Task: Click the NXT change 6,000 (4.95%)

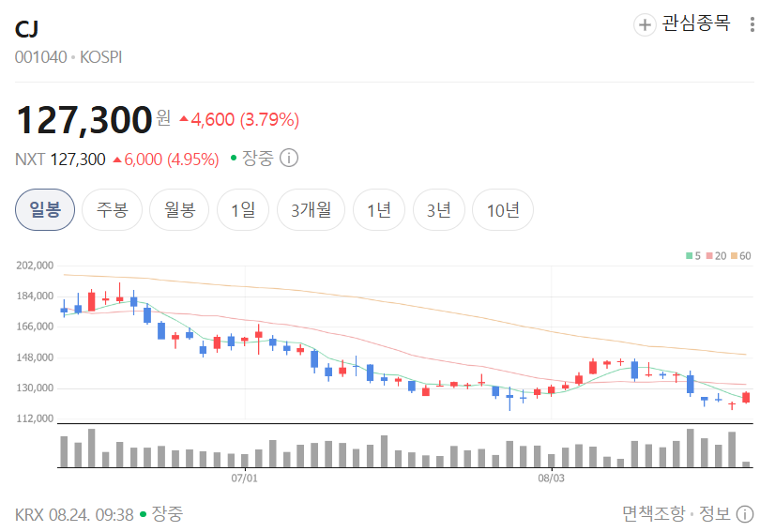Action: click(166, 160)
